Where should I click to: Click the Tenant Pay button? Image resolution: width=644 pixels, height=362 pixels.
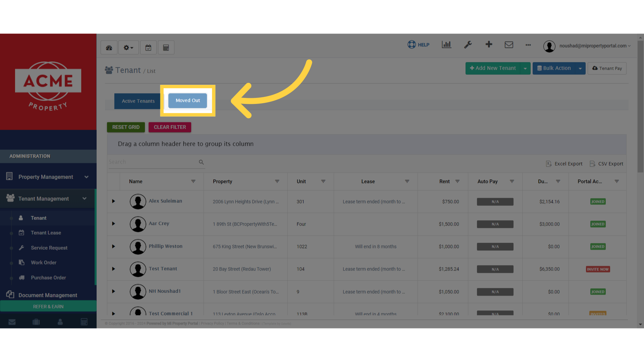[x=607, y=68]
